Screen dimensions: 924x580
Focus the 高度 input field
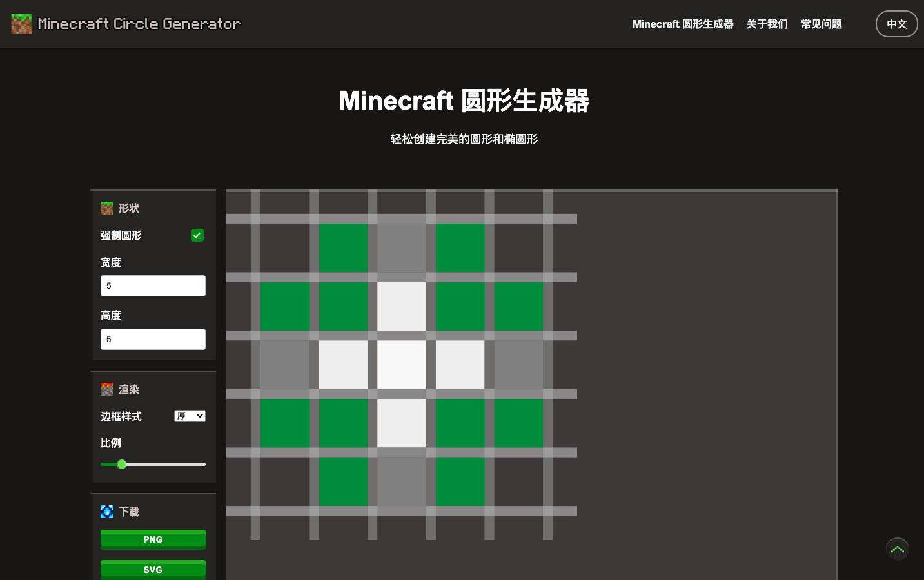coord(153,339)
